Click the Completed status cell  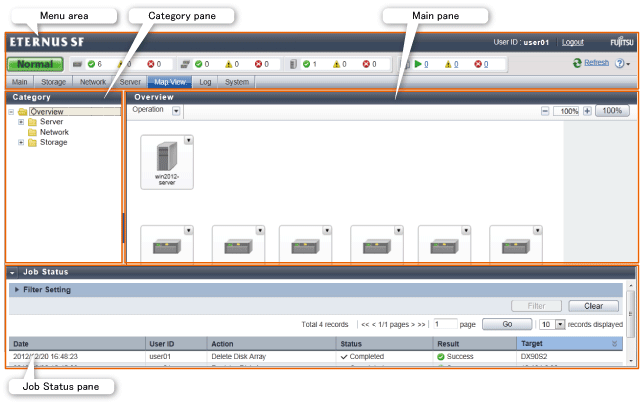pos(363,356)
